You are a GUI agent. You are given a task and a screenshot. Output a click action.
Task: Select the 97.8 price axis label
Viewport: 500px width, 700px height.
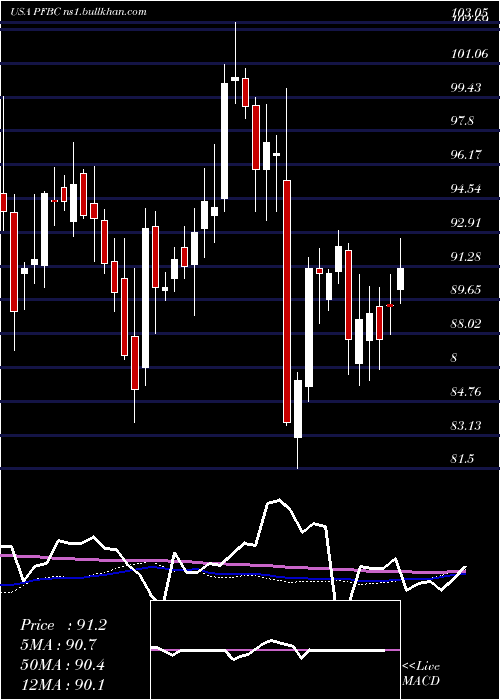click(462, 121)
